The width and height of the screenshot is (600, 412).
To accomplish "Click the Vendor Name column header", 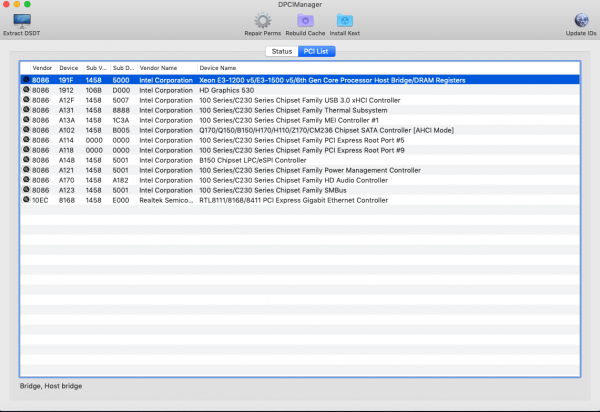I will 158,68.
